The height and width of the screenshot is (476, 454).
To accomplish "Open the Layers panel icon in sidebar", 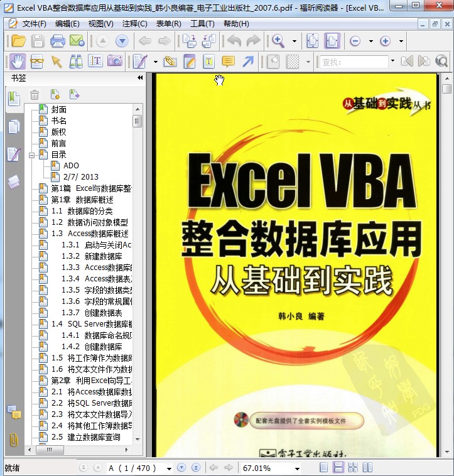I will [14, 181].
